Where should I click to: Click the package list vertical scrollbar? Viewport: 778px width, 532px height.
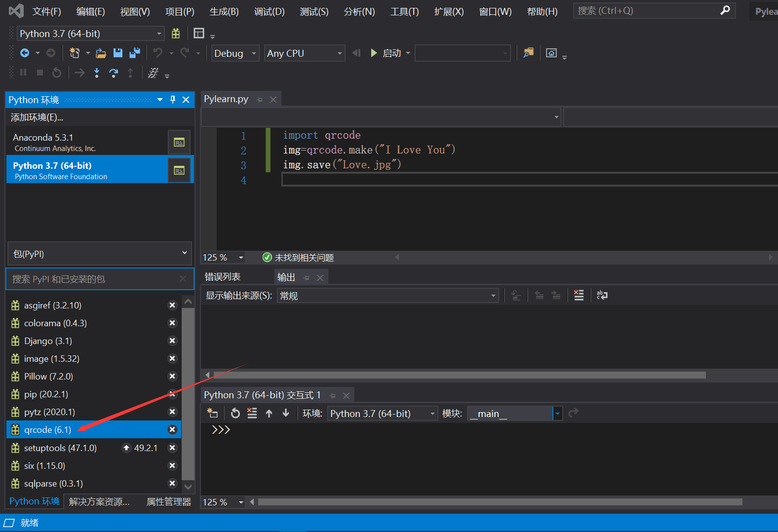[188, 394]
